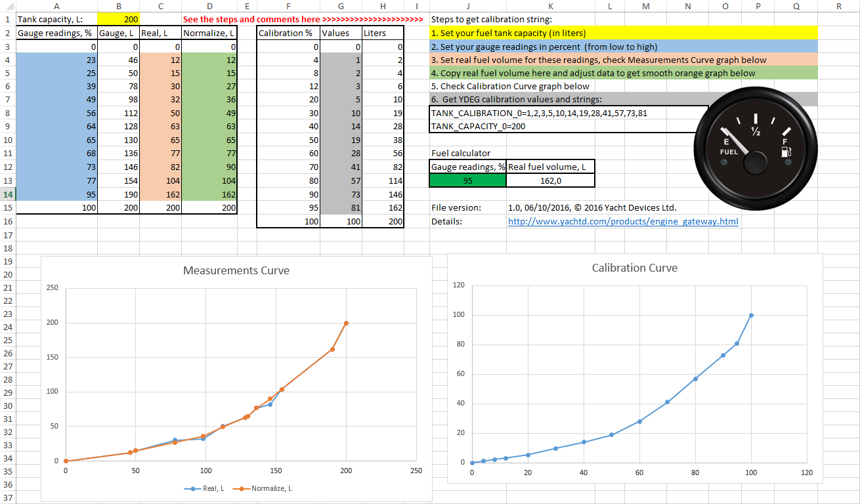Screen dimensions: 860x504
Task: Select green Fuel calculator cell containing 95
Action: pos(468,180)
